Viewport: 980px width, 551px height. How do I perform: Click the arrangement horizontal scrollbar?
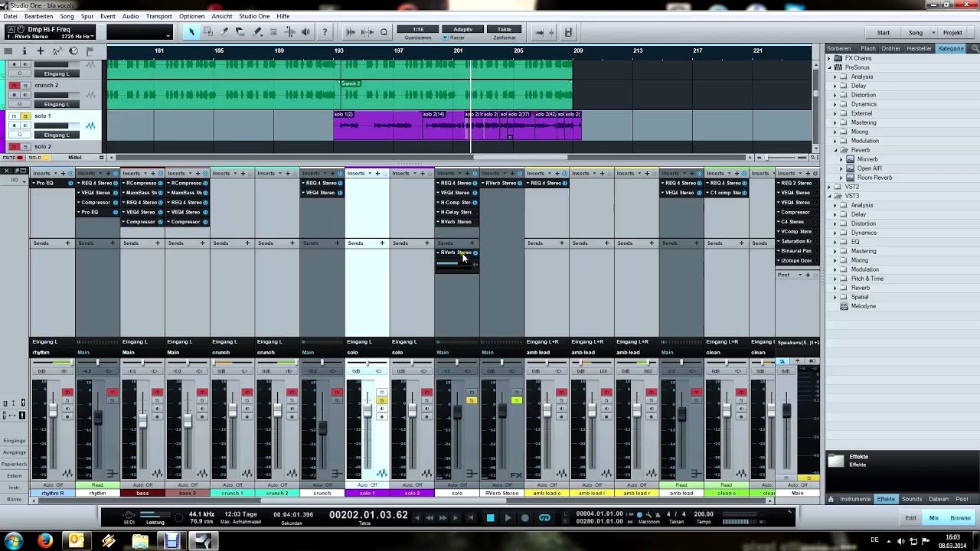521,158
